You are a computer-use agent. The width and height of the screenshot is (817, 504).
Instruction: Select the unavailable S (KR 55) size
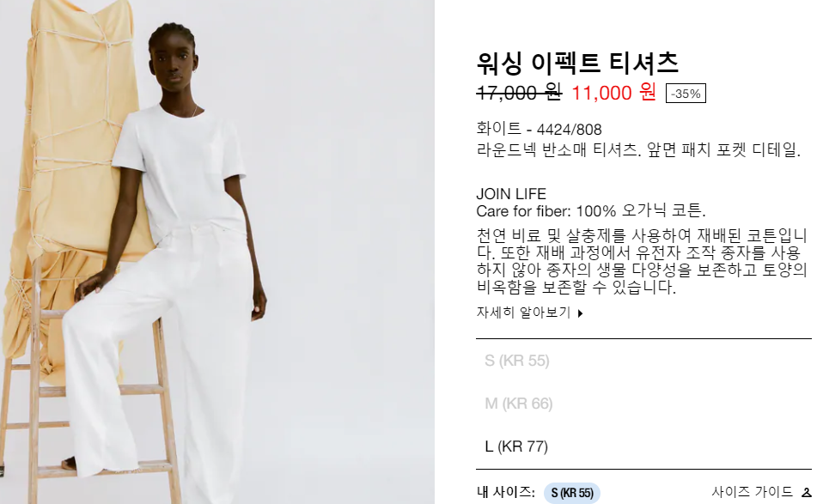coord(517,361)
